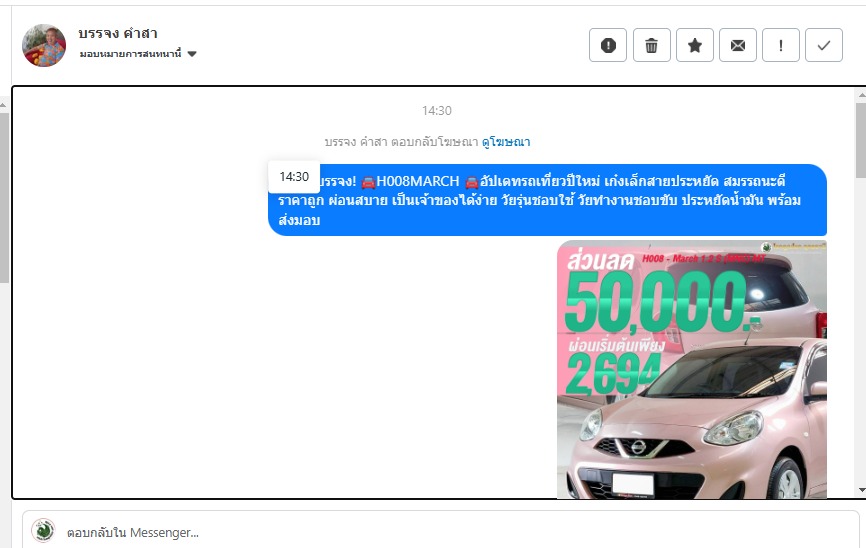
Task: Move the conversation to spam
Action: click(x=608, y=45)
